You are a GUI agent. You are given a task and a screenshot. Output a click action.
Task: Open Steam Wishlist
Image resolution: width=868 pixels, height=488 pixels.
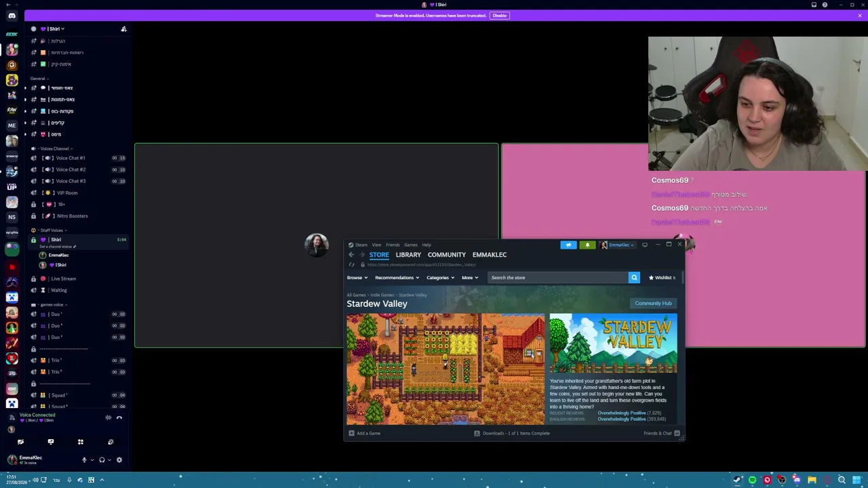662,277
